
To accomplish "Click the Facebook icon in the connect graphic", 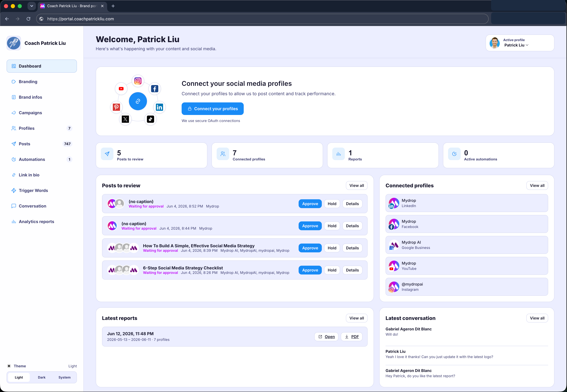I will (x=155, y=89).
